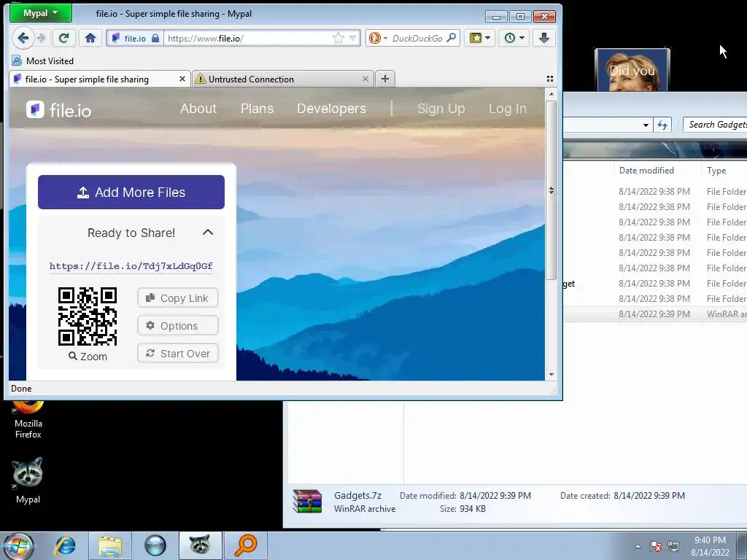Open DuckDuckGo search engine selector
The image size is (747, 560).
[x=379, y=38]
